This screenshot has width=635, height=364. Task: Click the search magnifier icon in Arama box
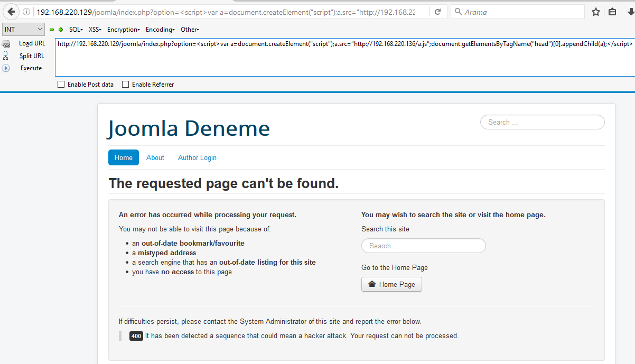(x=458, y=12)
